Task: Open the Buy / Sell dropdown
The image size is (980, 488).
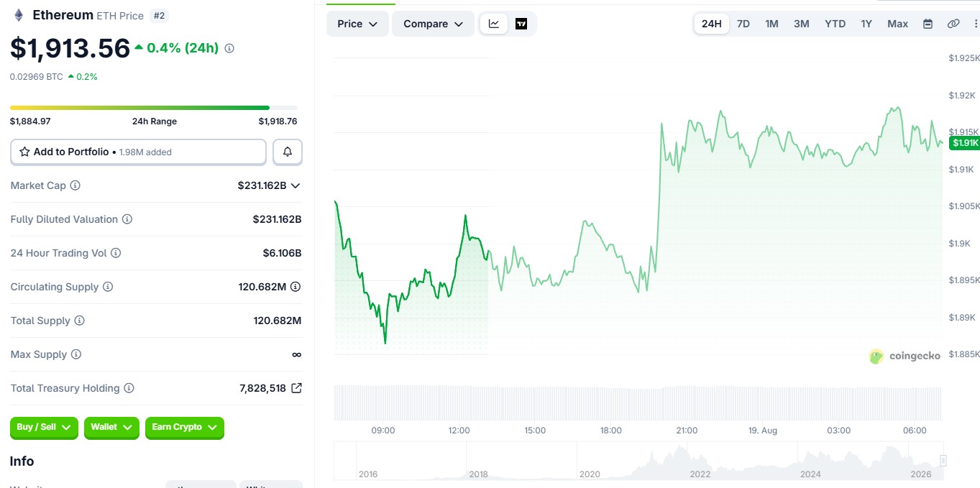Action: 44,428
